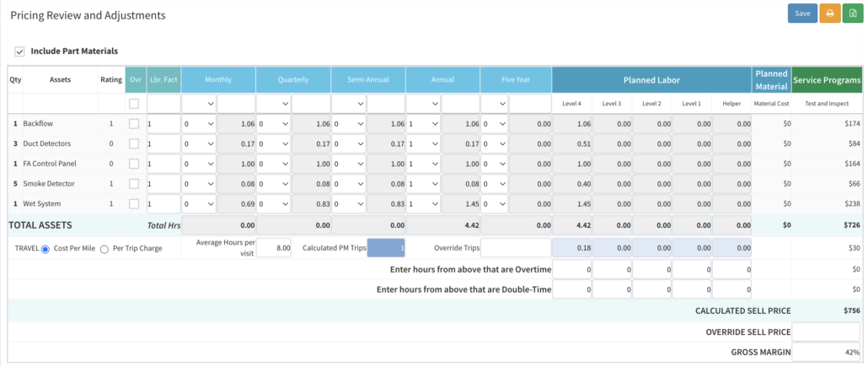Click the Lbr. Fact field for FA Control Panel

click(x=163, y=164)
